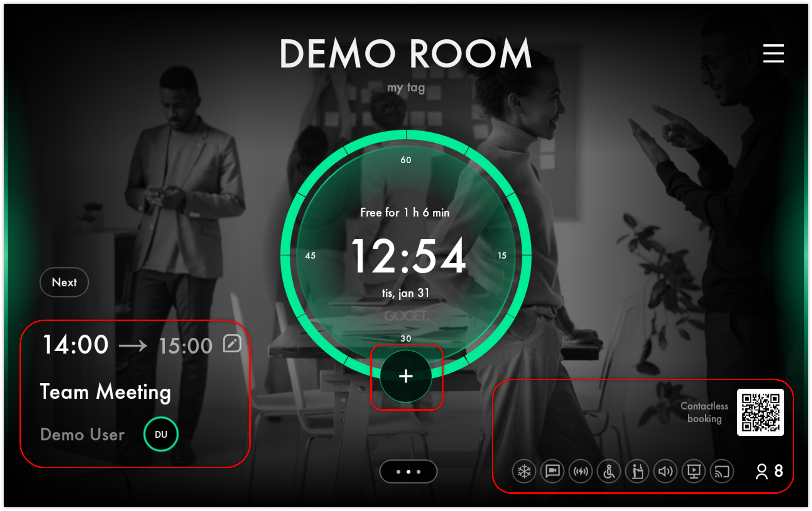Image resolution: width=812 pixels, height=511 pixels.
Task: Tap the plus button to book room
Action: pos(406,376)
